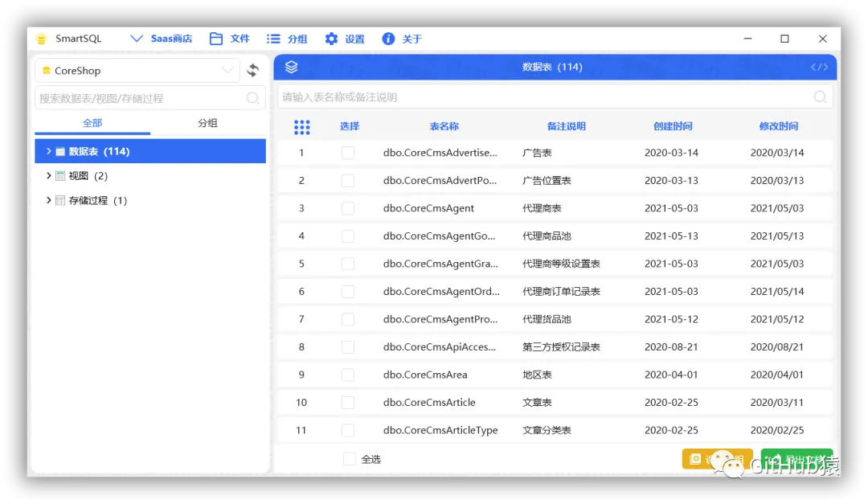Open the 关于 info icon menu

402,39
